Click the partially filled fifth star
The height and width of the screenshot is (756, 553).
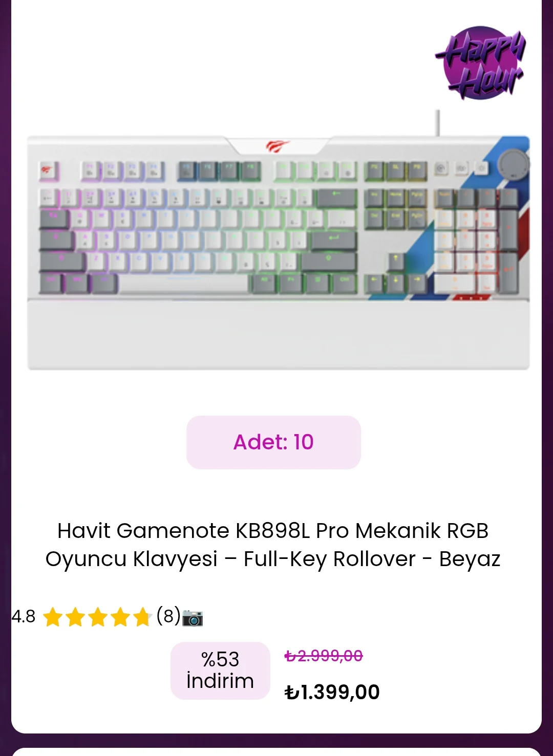point(142,617)
